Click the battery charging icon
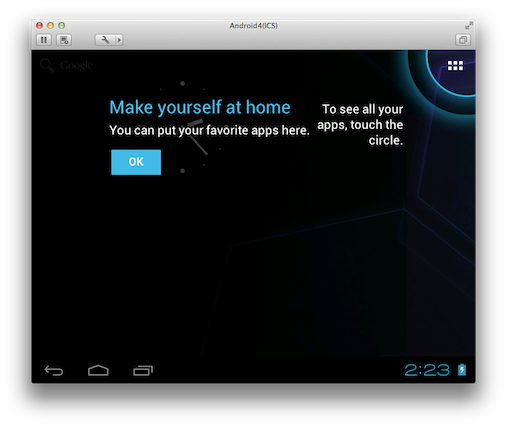Viewport: 507px width, 427px height. tap(462, 370)
